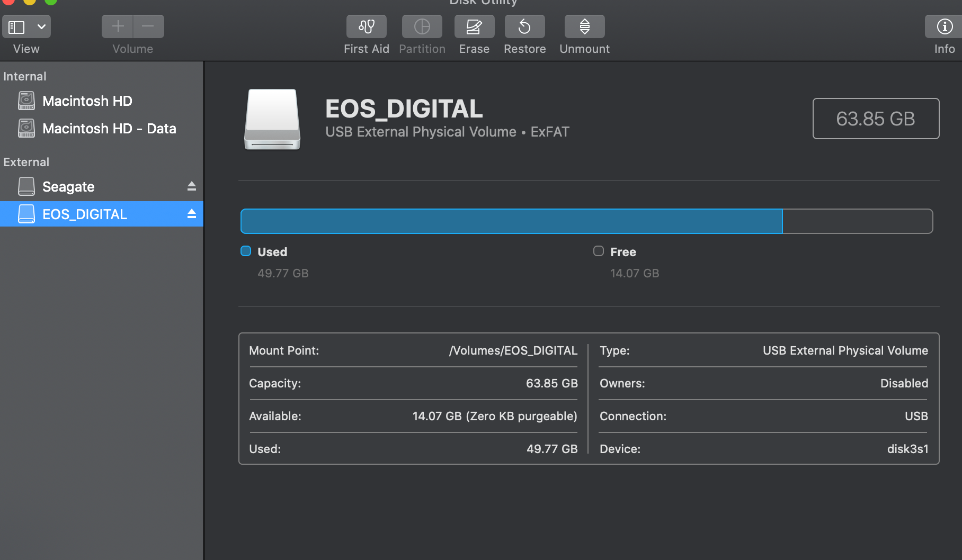This screenshot has width=962, height=560.
Task: Click the 63.85 GB capacity badge
Action: pyautogui.click(x=876, y=119)
